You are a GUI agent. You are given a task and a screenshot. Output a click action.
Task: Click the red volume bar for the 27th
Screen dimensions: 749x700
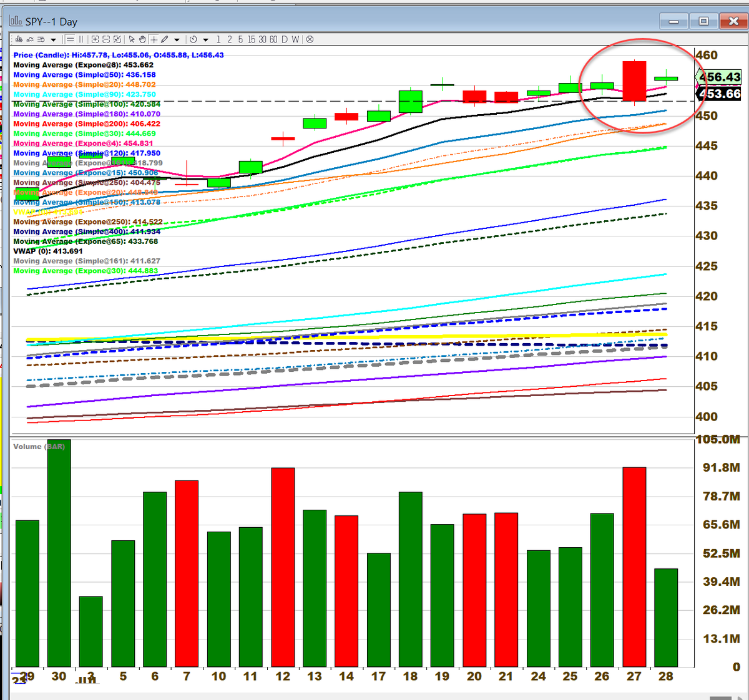point(634,567)
